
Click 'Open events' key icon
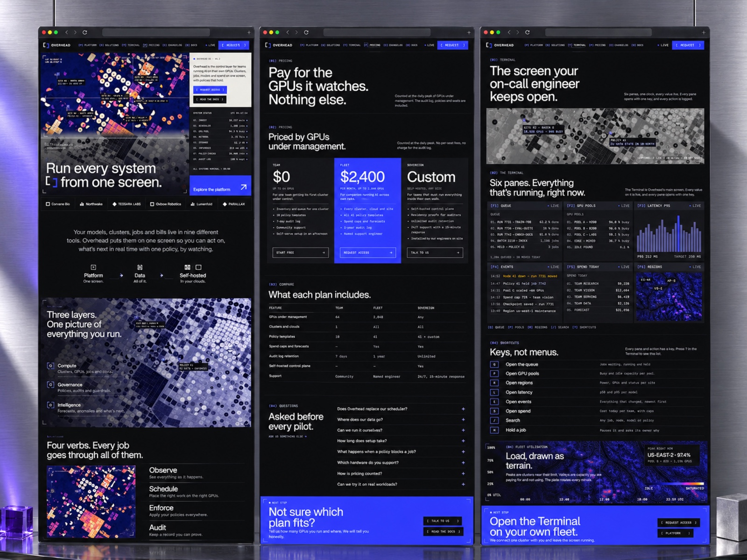coord(494,402)
